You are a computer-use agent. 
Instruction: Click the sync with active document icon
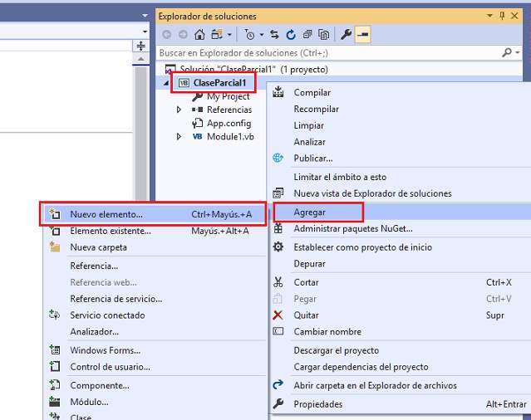[274, 35]
